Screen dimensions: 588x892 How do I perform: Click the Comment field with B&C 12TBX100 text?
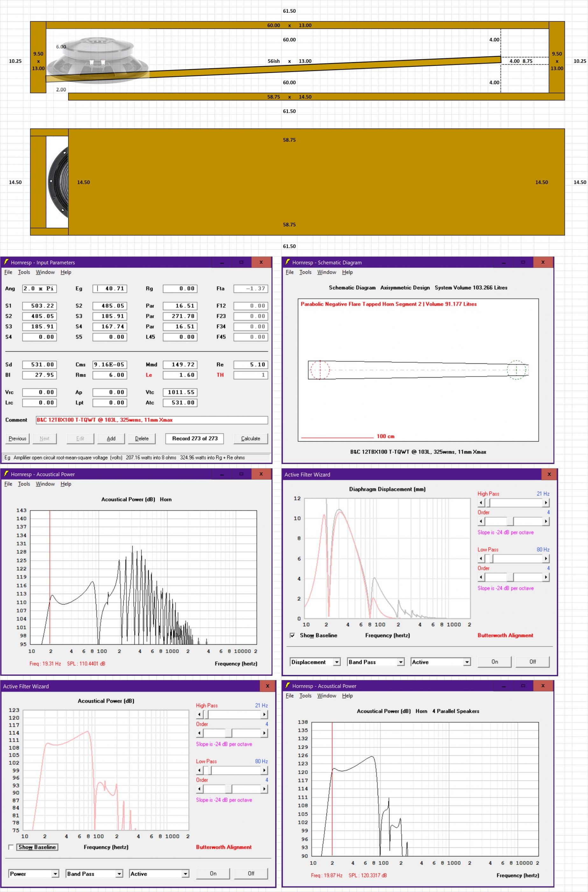[x=152, y=420]
